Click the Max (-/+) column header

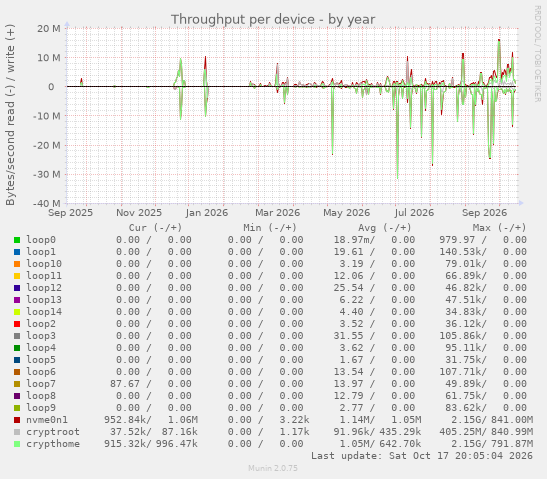pyautogui.click(x=499, y=228)
